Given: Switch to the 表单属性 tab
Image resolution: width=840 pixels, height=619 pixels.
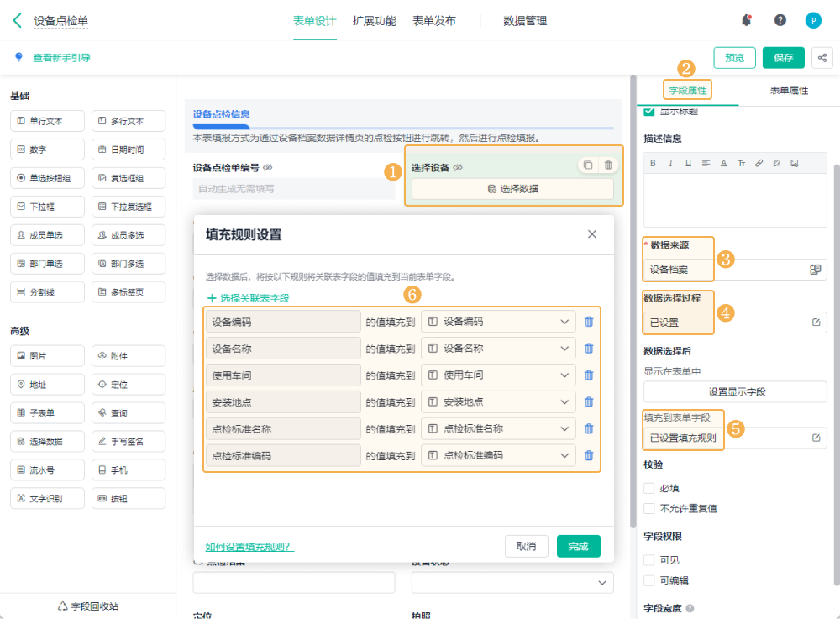Looking at the screenshot, I should point(789,91).
